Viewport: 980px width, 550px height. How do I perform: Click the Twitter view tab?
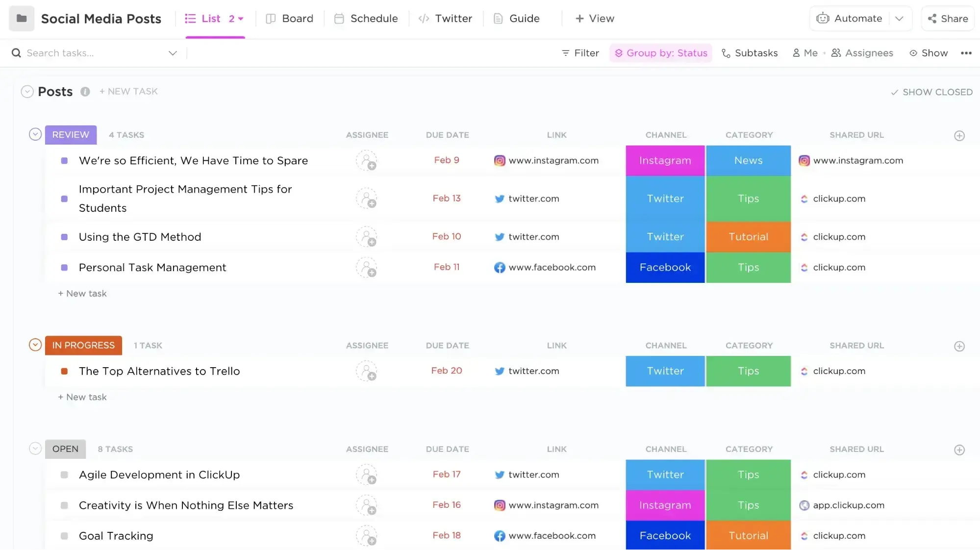(x=446, y=18)
